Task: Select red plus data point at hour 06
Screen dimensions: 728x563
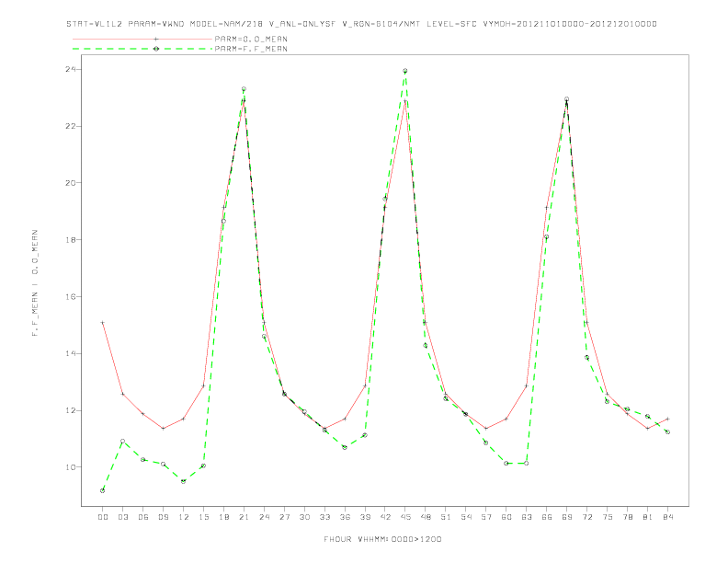Action: [143, 413]
